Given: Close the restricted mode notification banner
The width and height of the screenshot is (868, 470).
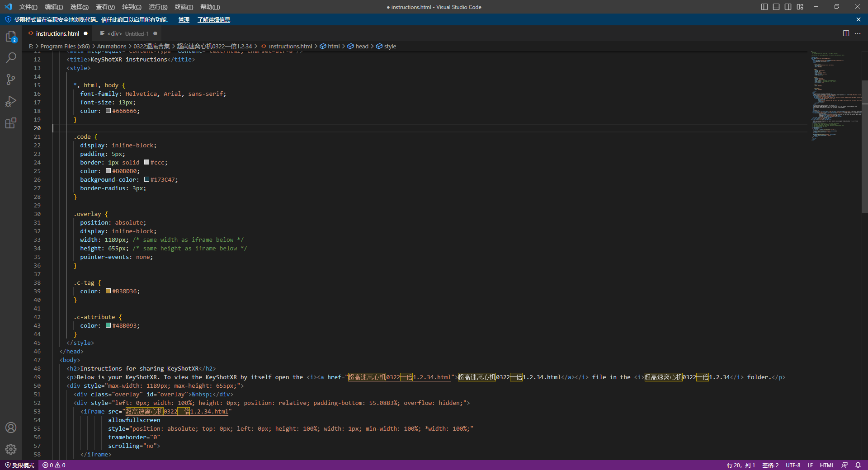Looking at the screenshot, I should [x=859, y=19].
